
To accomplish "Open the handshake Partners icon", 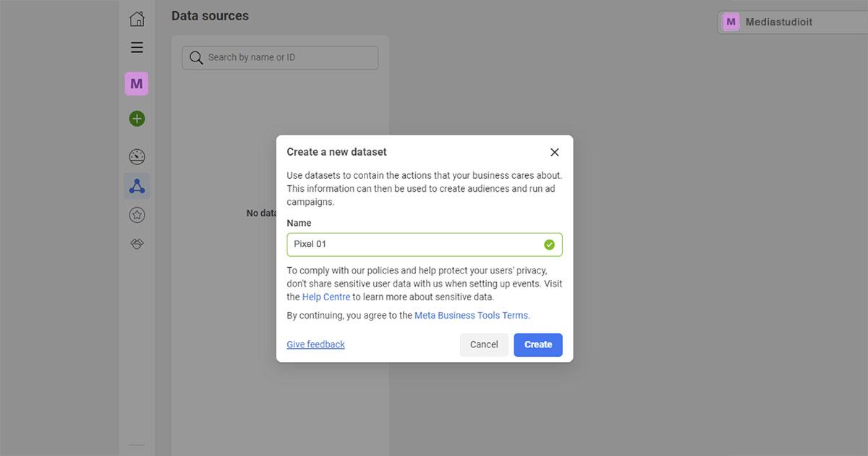I will tap(137, 244).
